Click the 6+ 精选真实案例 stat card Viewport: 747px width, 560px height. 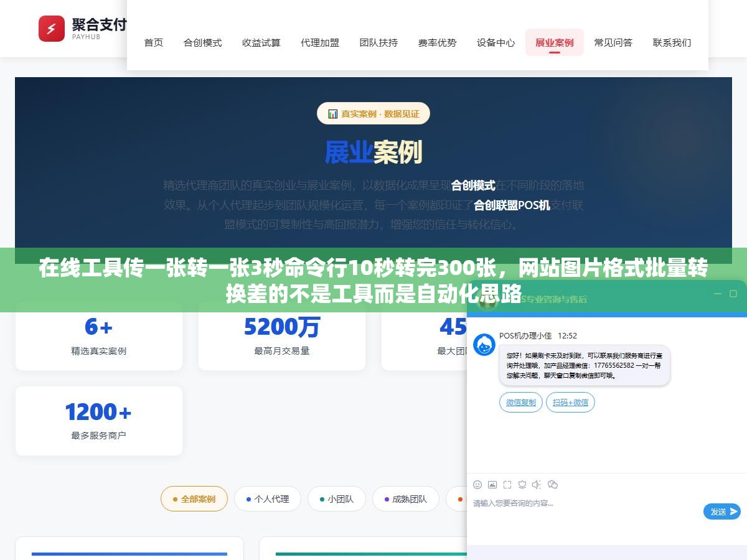click(x=99, y=337)
